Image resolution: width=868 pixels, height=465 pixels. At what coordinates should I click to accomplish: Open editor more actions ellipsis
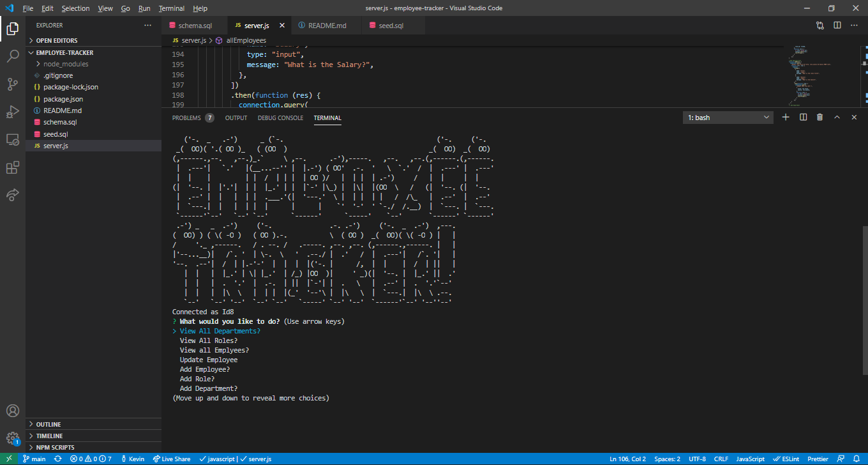[854, 26]
